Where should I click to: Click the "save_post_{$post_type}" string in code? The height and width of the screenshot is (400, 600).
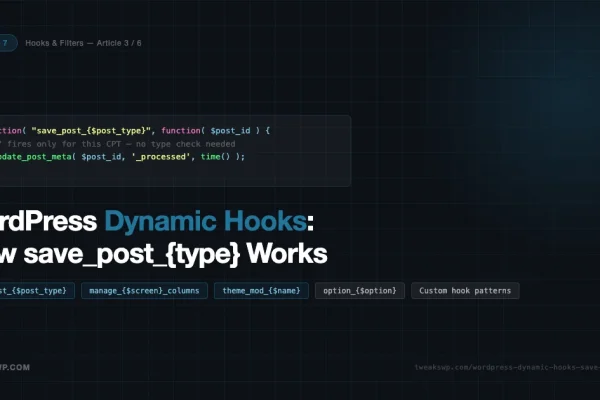pos(91,131)
